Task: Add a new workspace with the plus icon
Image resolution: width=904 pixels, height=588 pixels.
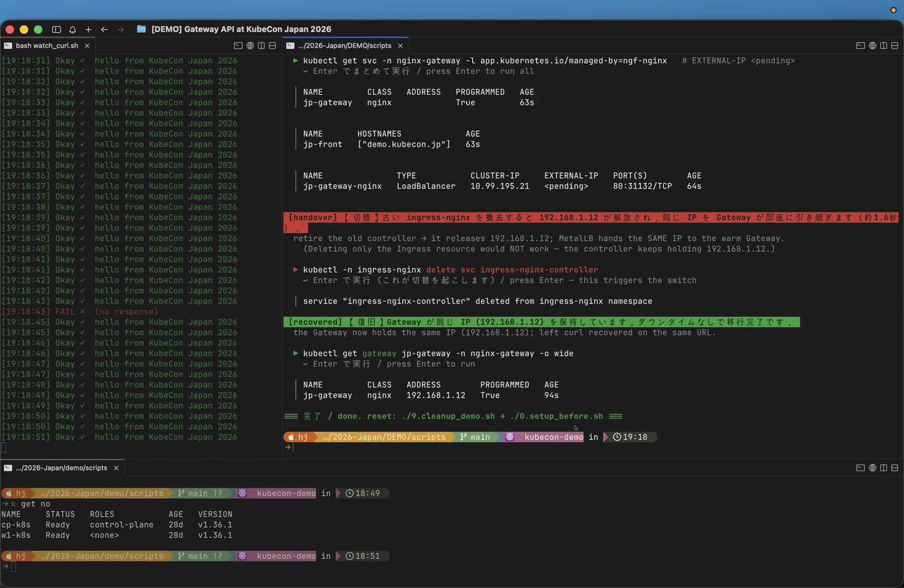Action: click(88, 29)
